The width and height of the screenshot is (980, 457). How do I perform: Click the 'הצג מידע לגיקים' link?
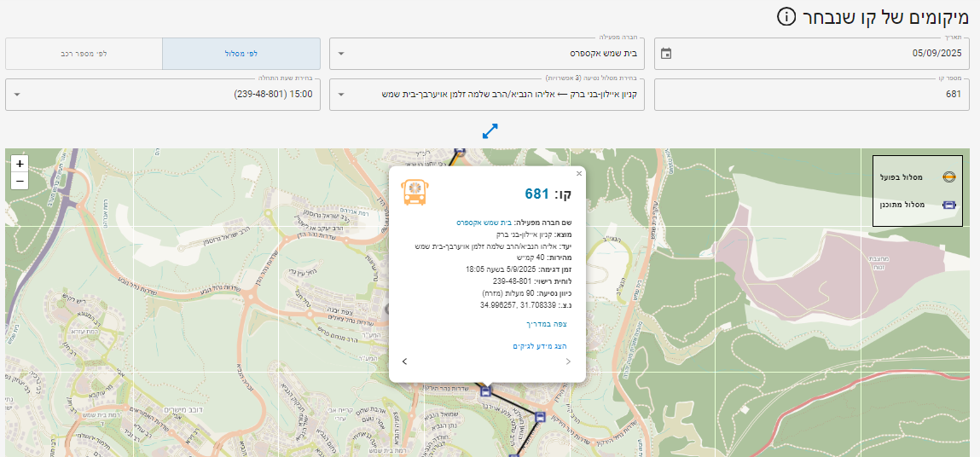[x=539, y=346]
